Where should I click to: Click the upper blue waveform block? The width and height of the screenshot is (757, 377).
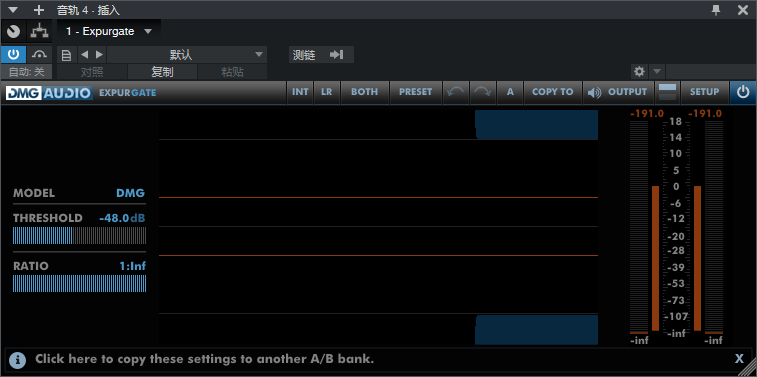pyautogui.click(x=536, y=125)
